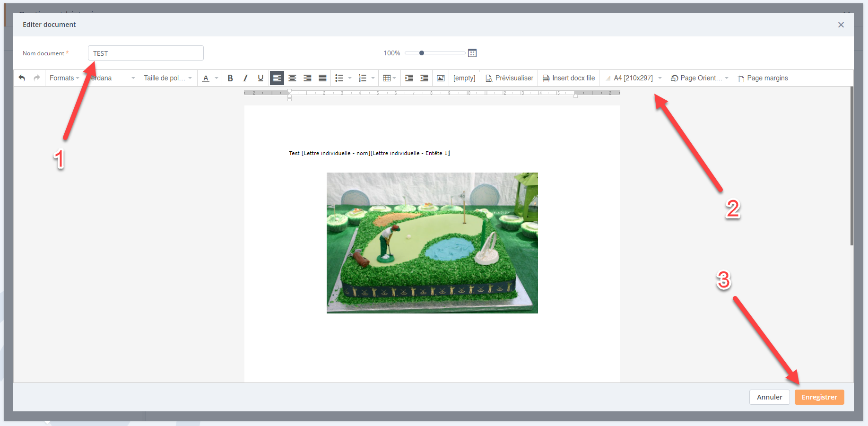Insert a numbered list
The image size is (868, 426).
click(x=363, y=78)
